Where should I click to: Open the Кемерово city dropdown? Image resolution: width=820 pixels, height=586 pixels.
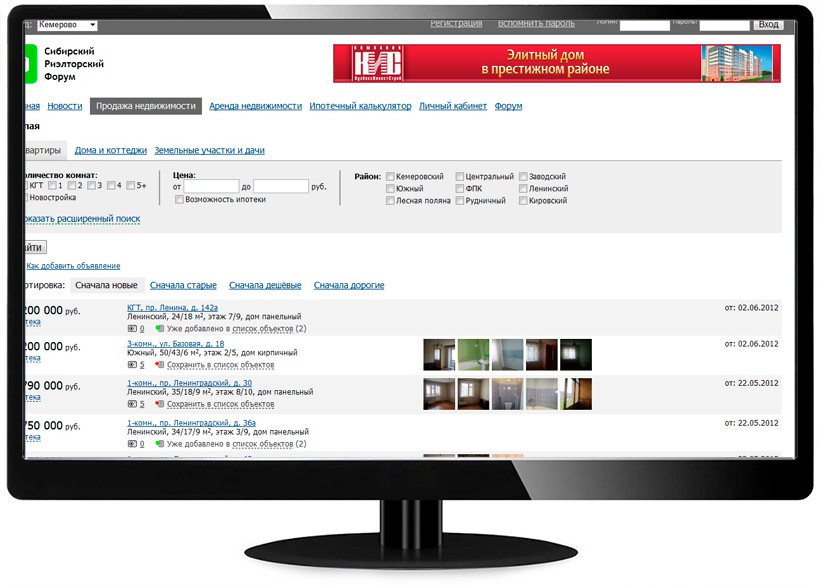point(67,25)
